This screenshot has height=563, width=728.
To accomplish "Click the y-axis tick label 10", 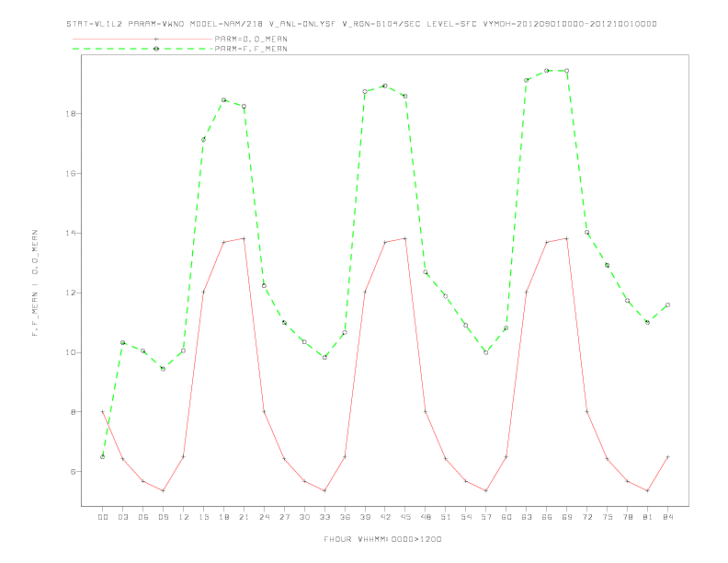I will [71, 352].
